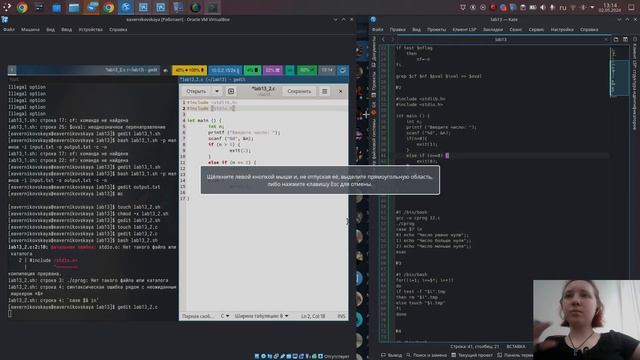Open 'Текущий проект' panel in Kate
Viewport: 640px width, 360px height.
[472, 356]
